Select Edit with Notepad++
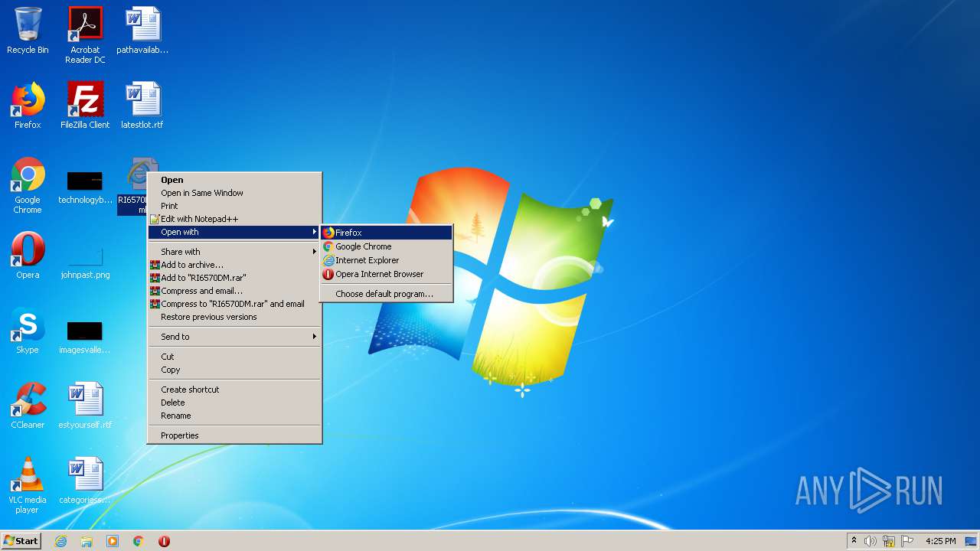The width and height of the screenshot is (980, 551). [x=234, y=219]
